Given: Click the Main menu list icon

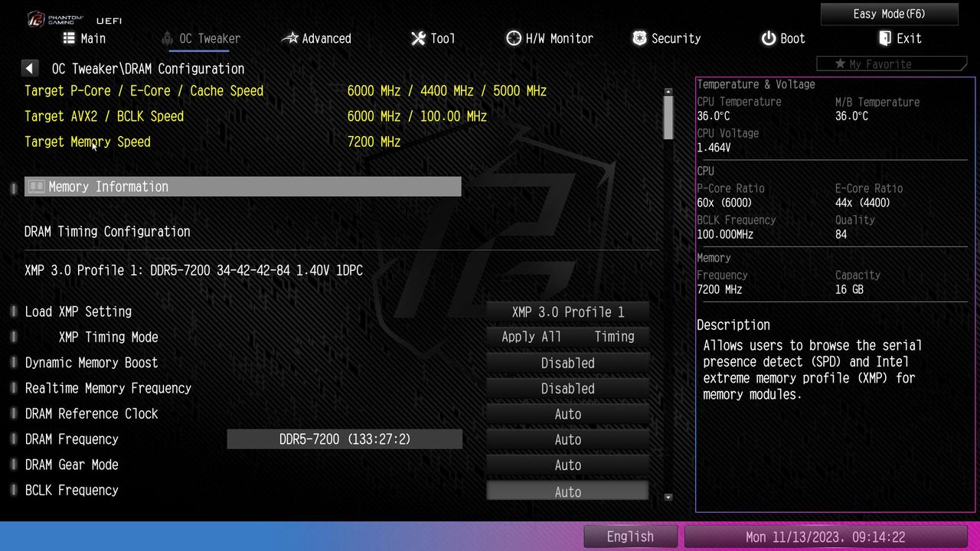Looking at the screenshot, I should pos(69,38).
